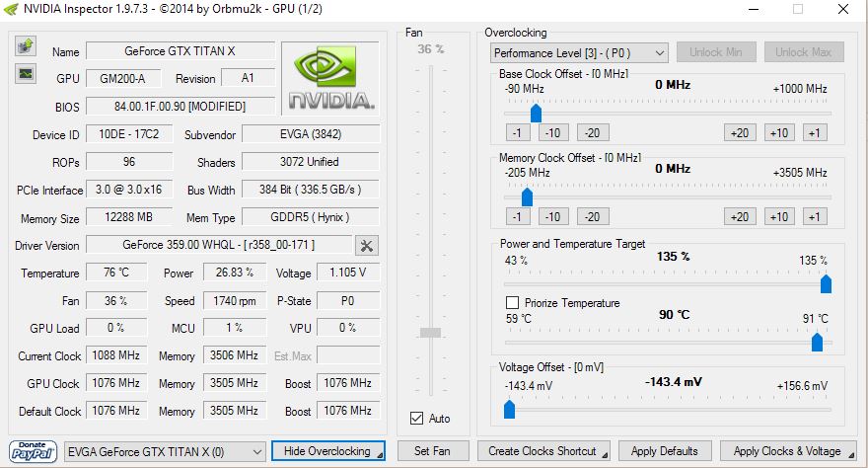
Task: Click the Temperature value 76 °C
Action: (116, 273)
